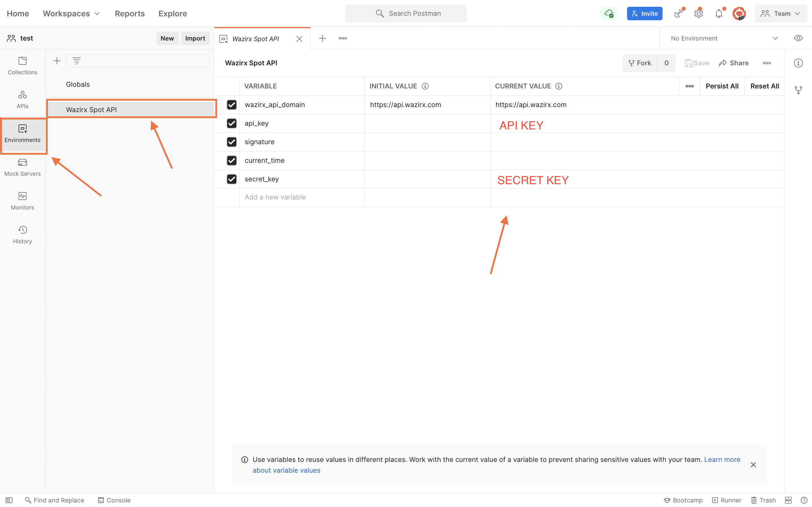
Task: Select the Wazirx Spot API tab
Action: click(255, 39)
